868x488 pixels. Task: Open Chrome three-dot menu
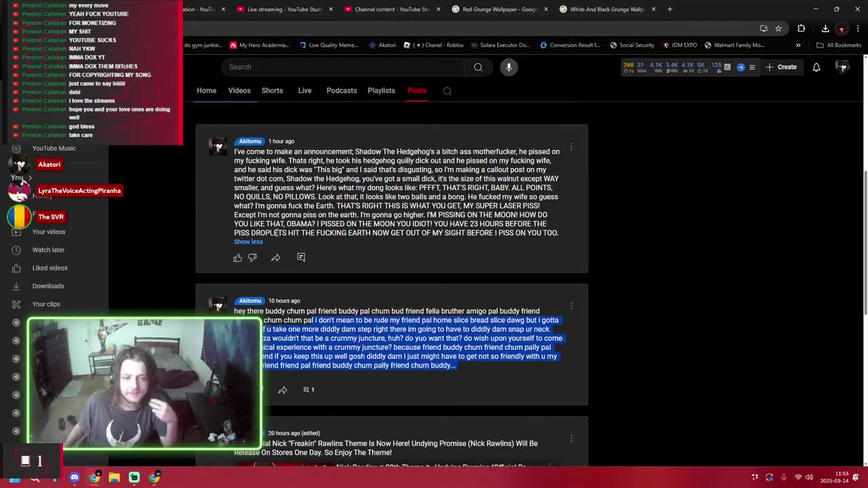856,28
